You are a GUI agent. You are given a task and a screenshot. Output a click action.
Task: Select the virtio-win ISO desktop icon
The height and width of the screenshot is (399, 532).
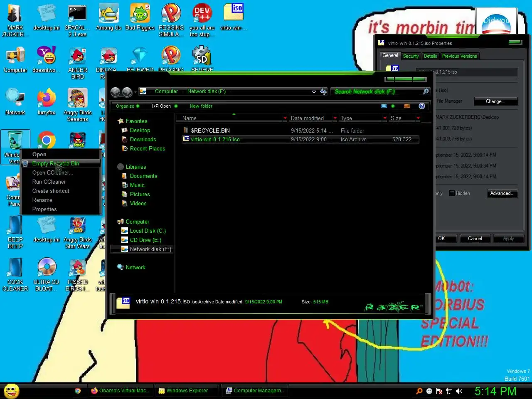(x=234, y=18)
